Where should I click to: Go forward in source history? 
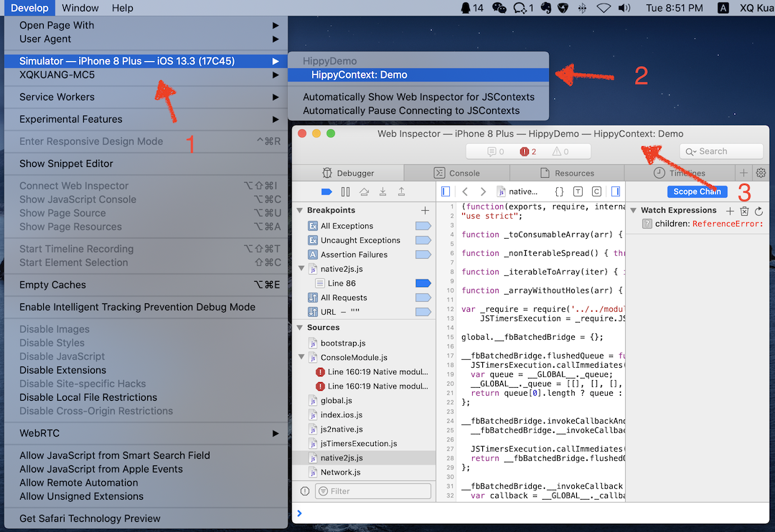(483, 191)
